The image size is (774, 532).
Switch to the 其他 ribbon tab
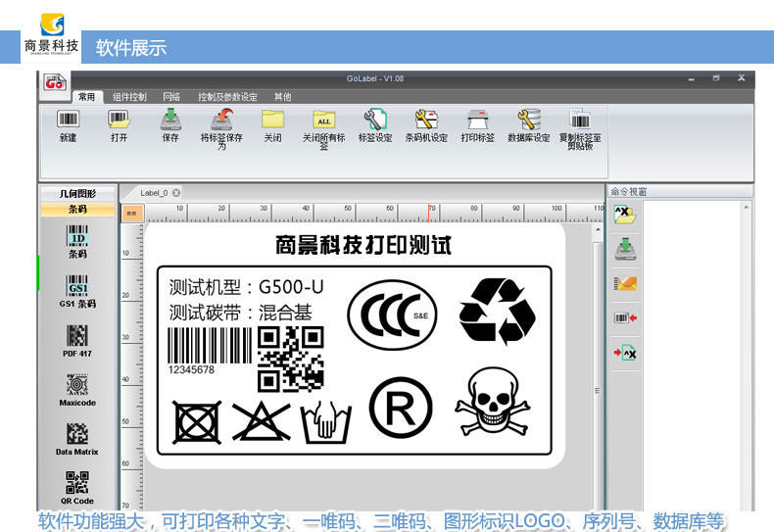tap(282, 97)
